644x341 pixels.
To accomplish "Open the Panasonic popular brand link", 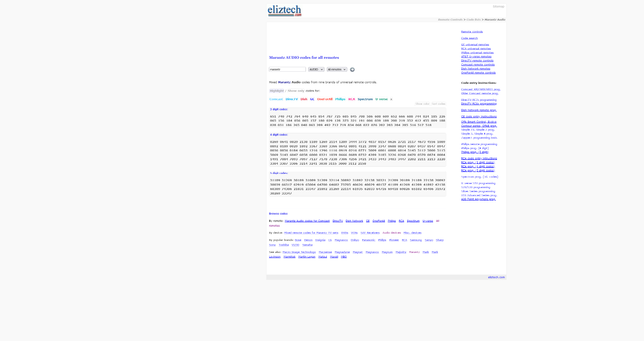I will tap(368, 240).
